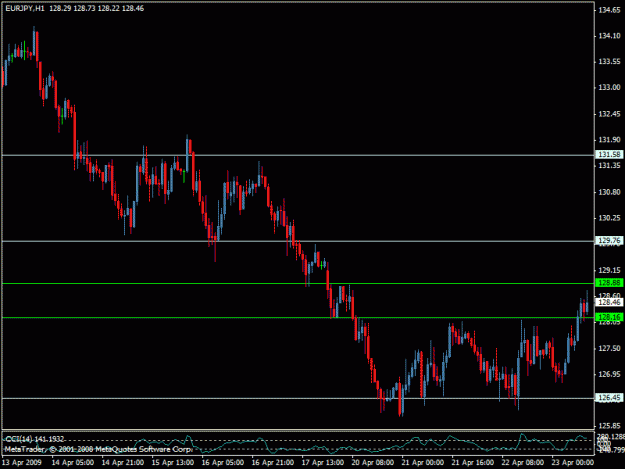The height and width of the screenshot is (469, 625).
Task: Click the 23 Apr 00:00 time axis label
Action: point(573,462)
